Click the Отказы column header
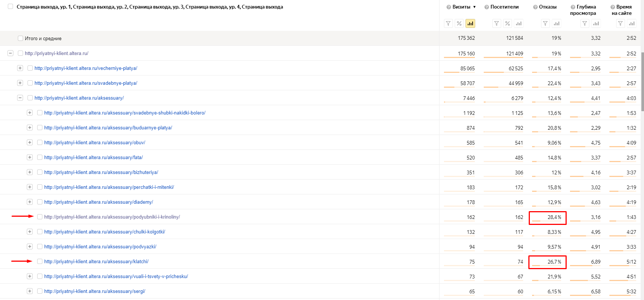This screenshot has height=300, width=644. pos(548,7)
